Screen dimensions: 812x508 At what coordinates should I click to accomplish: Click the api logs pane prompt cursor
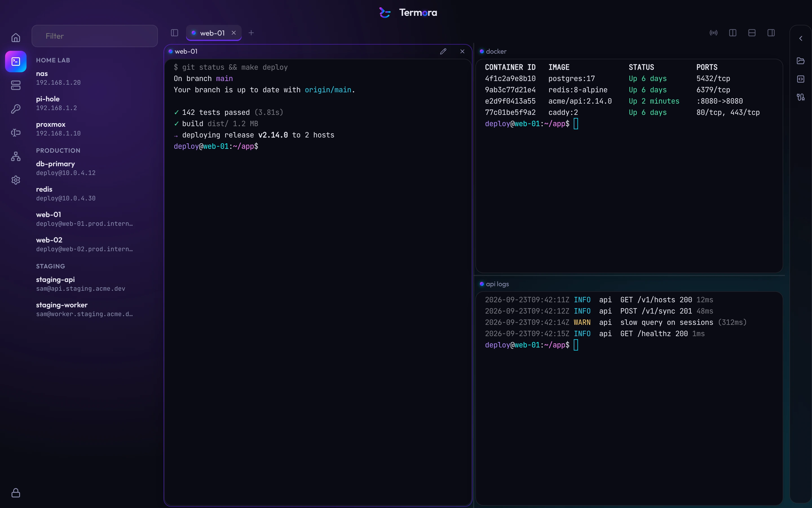[x=576, y=345]
